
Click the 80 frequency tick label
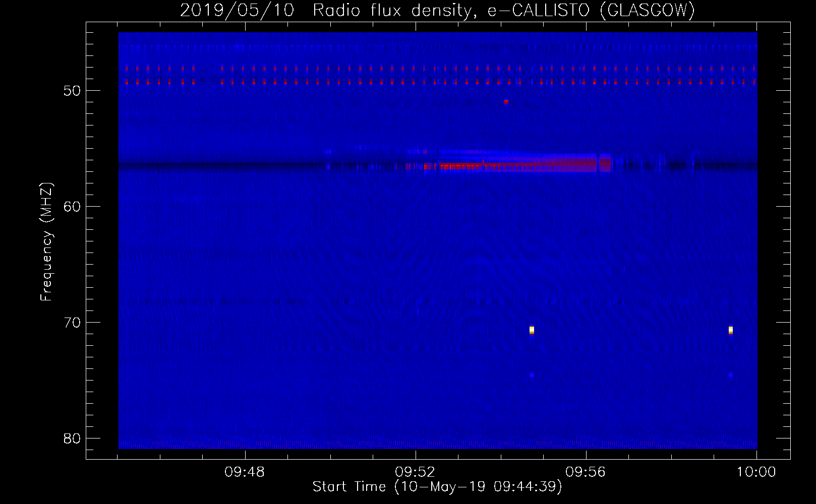point(72,438)
